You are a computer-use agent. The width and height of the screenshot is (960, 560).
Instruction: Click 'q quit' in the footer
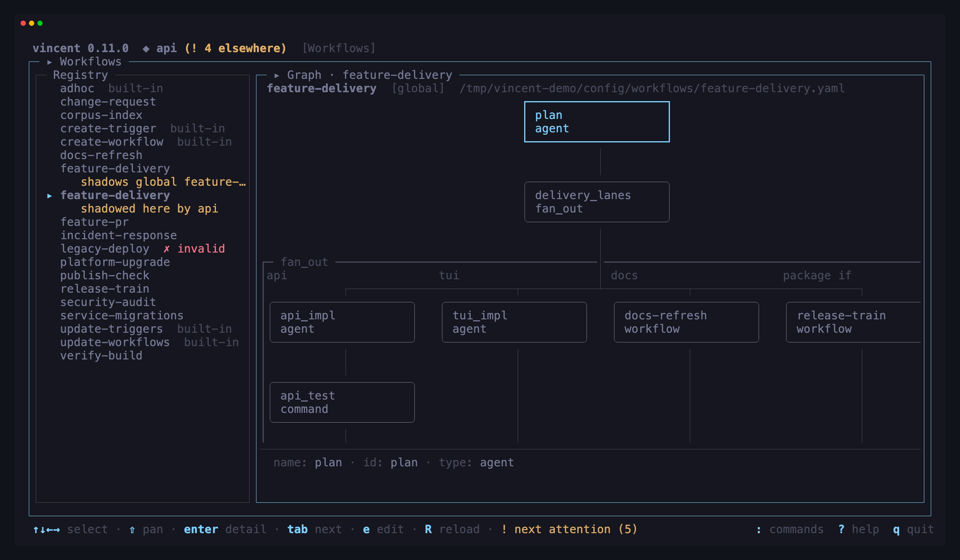pos(913,529)
